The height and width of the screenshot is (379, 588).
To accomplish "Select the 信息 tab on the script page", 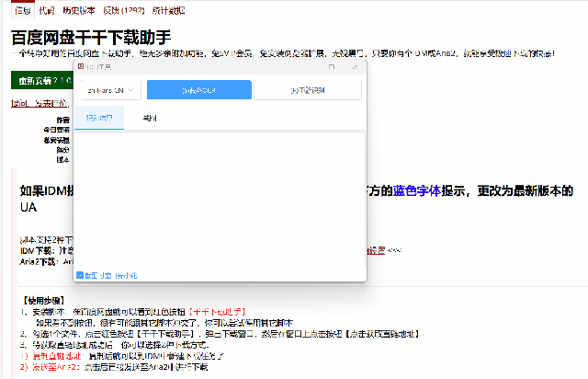I will tap(22, 10).
